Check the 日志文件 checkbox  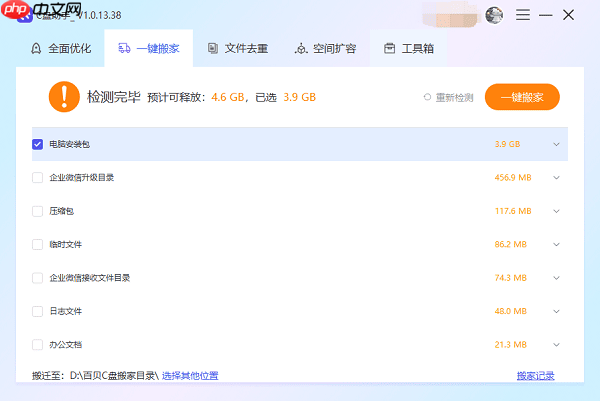pyautogui.click(x=38, y=311)
